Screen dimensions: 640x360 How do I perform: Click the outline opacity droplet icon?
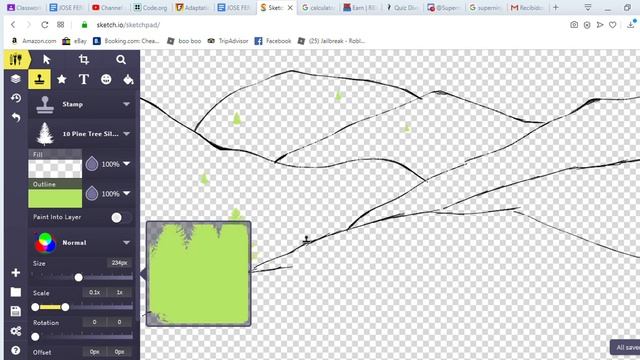click(92, 193)
